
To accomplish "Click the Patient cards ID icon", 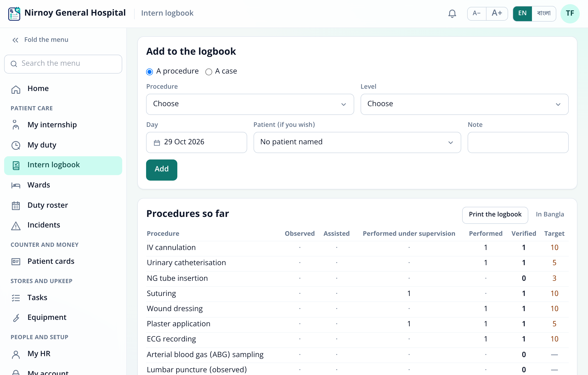I will click(x=16, y=262).
